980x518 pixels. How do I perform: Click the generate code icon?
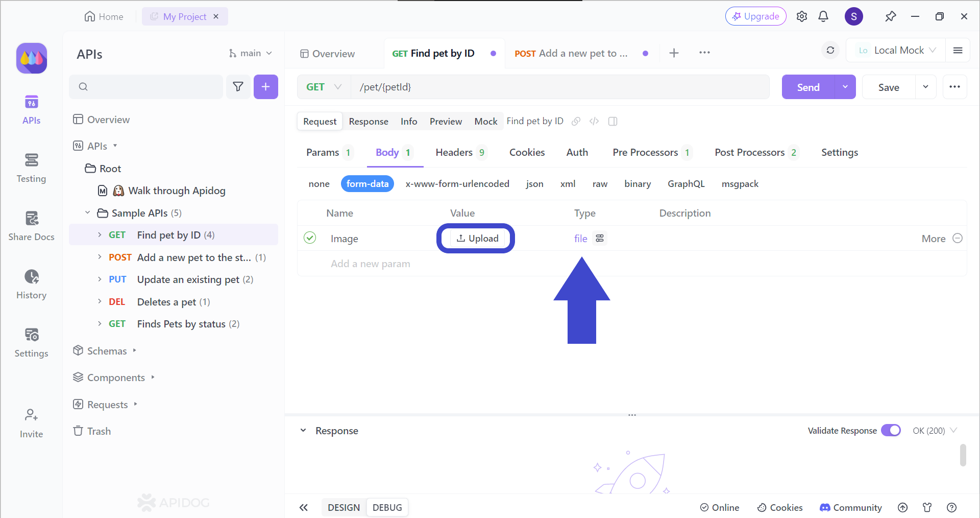tap(594, 121)
